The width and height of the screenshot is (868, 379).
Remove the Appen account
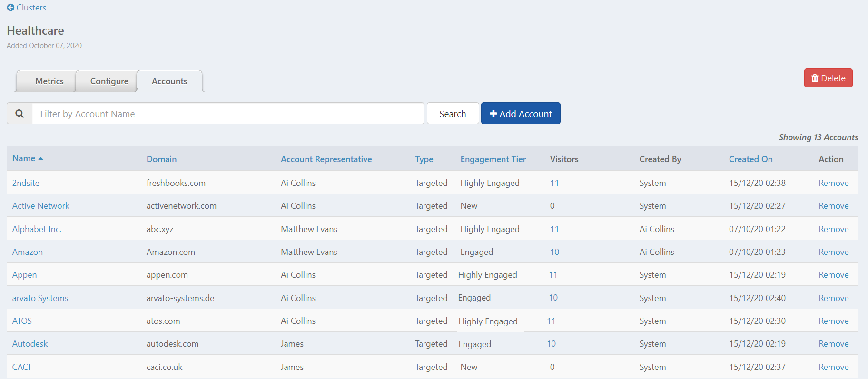833,275
